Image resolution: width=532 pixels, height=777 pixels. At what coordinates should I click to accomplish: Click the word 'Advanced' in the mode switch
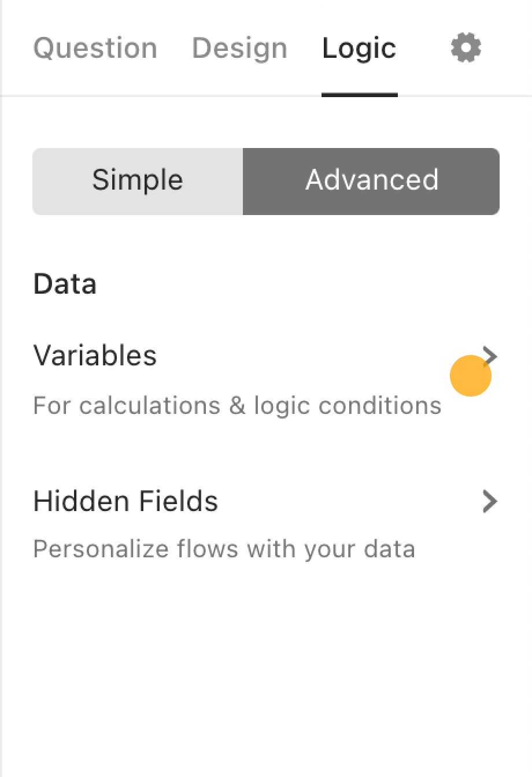pos(372,180)
